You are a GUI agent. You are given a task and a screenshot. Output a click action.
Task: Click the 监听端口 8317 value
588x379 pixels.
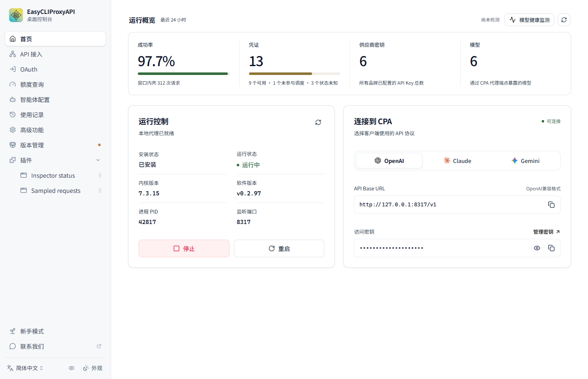(243, 222)
